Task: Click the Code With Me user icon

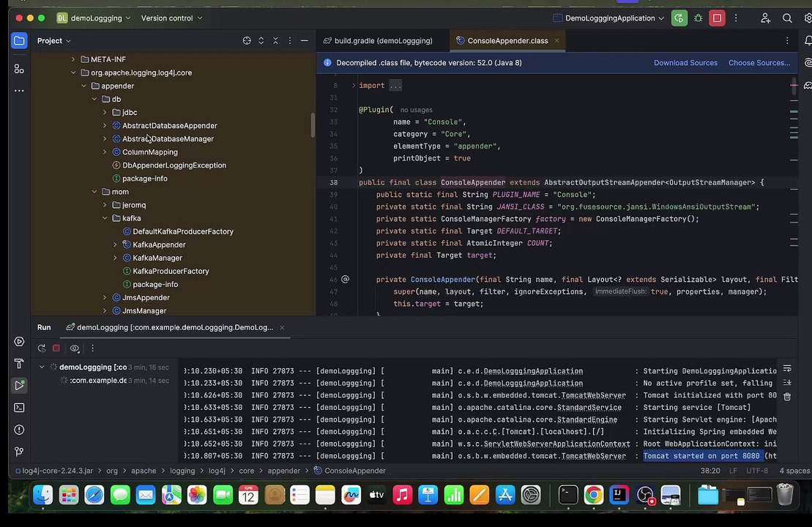Action: point(765,18)
